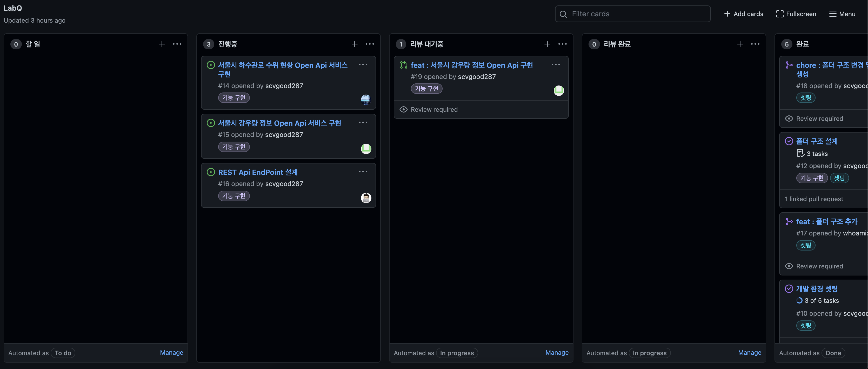Click the closed issue icon on 개발 환경 셋팅
Viewport: 868px width, 369px height.
(x=789, y=289)
